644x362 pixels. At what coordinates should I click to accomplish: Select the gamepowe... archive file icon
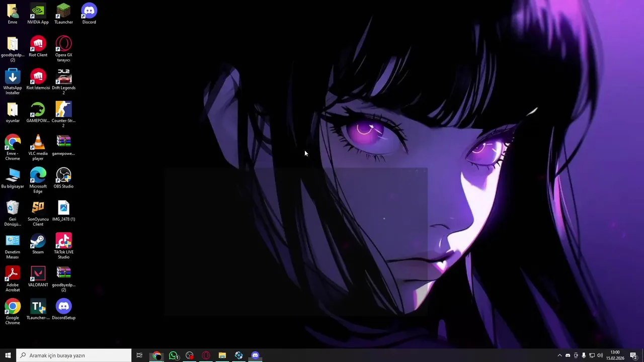[63, 145]
